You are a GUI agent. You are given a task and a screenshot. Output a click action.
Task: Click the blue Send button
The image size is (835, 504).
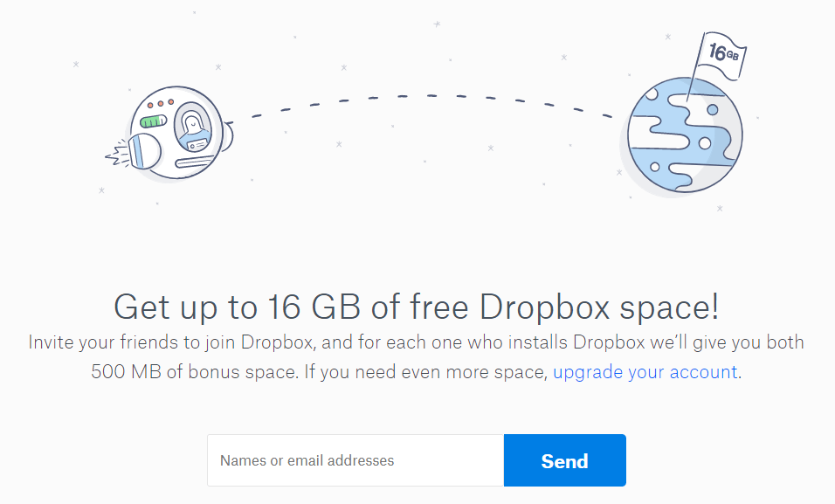[564, 460]
